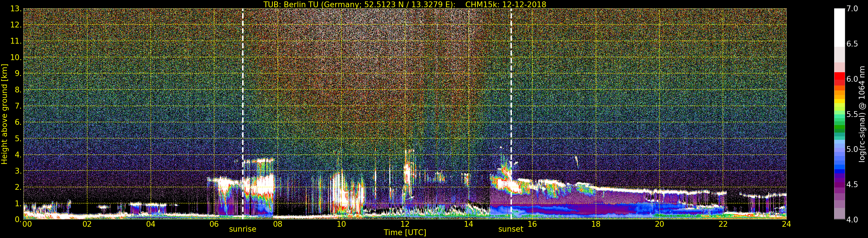The image size is (868, 238).
Task: Click the colorbar value '6.0'
Action: tap(852, 79)
